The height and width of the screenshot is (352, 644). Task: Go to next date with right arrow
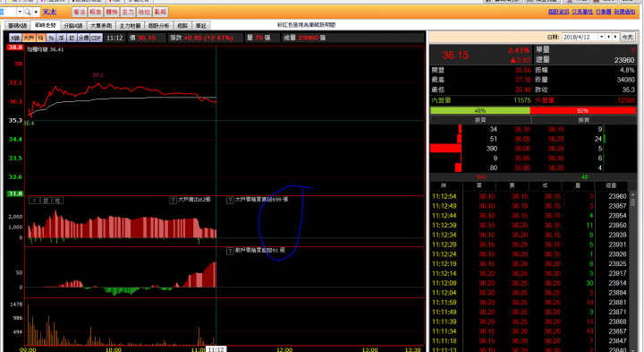(615, 37)
